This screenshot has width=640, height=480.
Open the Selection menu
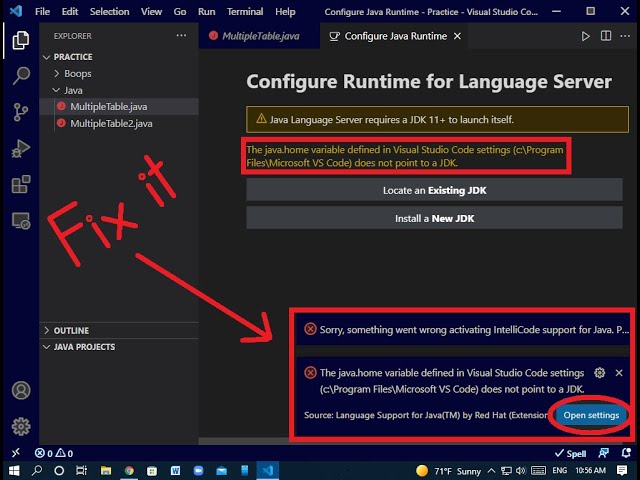click(x=109, y=11)
